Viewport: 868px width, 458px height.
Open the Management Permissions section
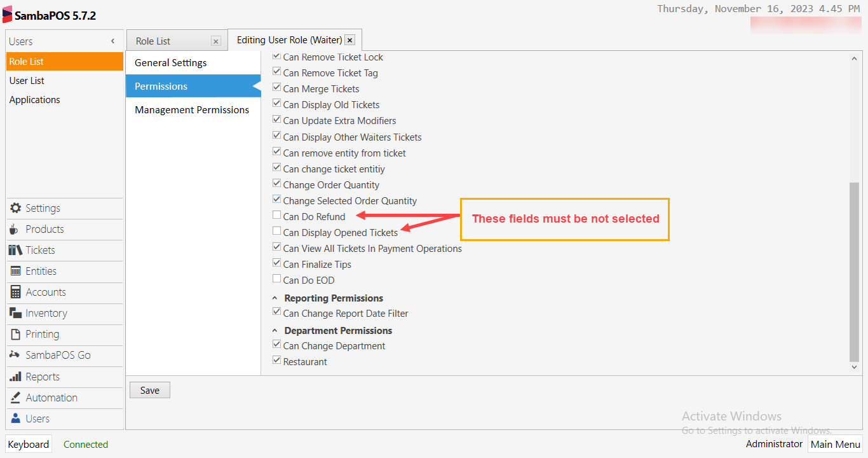coord(192,109)
